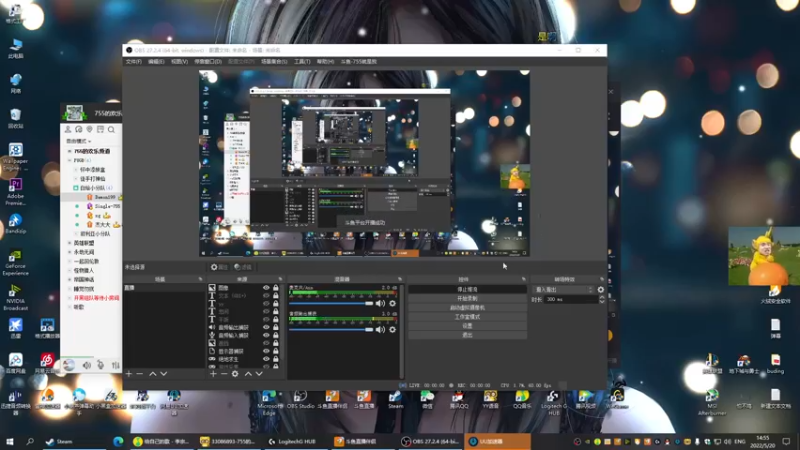This screenshot has width=800, height=450.
Task: Pop out the Scenes dock panel icon
Action: (200, 280)
